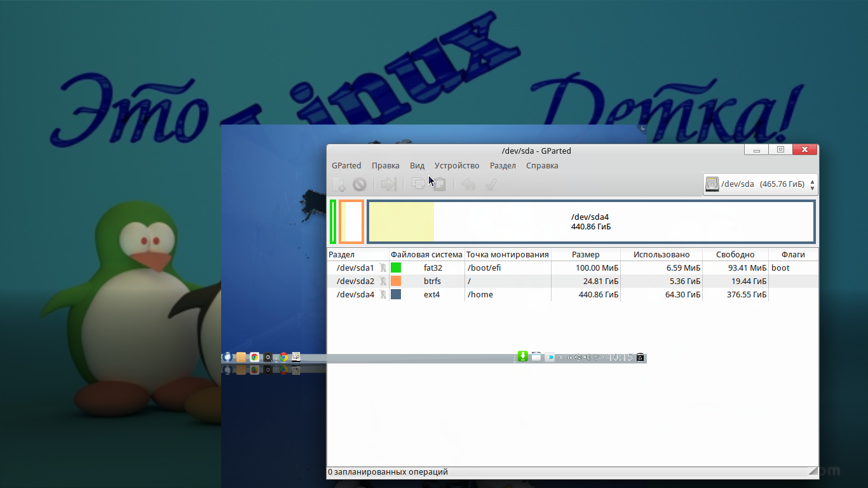Click the Свободно column header
This screenshot has width=868, height=488.
point(735,255)
